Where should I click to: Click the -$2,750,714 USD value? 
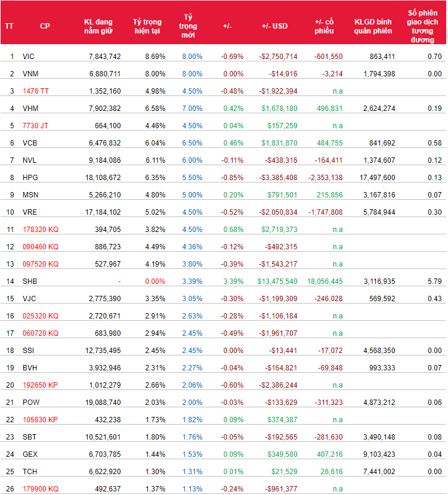point(278,57)
